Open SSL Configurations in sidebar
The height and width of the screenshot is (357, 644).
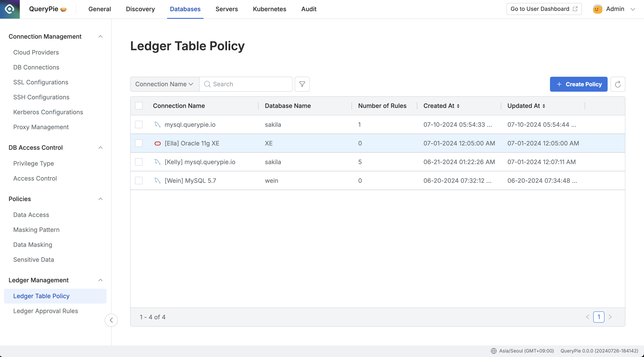41,82
